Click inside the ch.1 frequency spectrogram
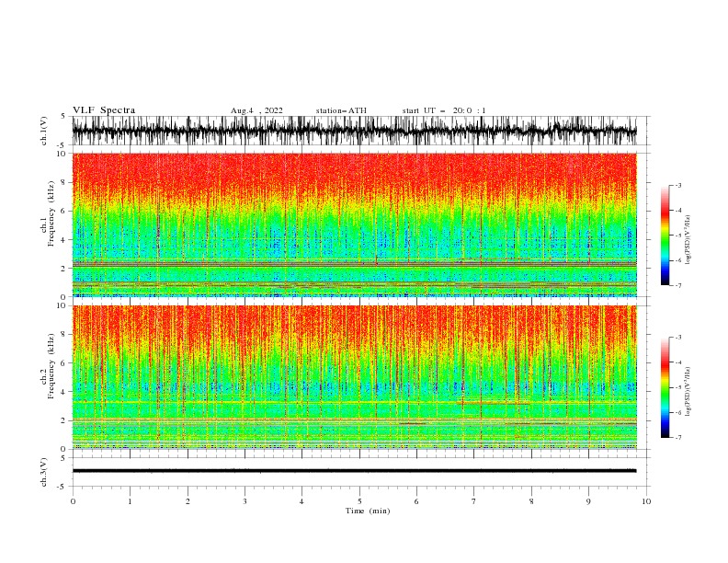This screenshot has height=563, width=728. coord(354,224)
